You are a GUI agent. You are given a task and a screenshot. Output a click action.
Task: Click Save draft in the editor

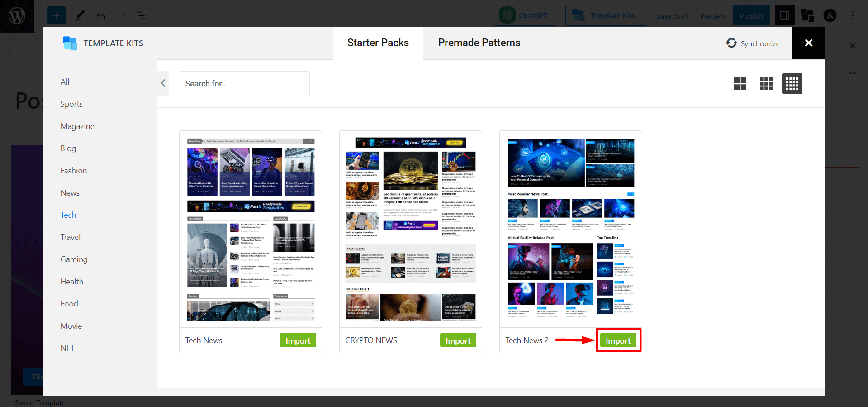click(673, 16)
